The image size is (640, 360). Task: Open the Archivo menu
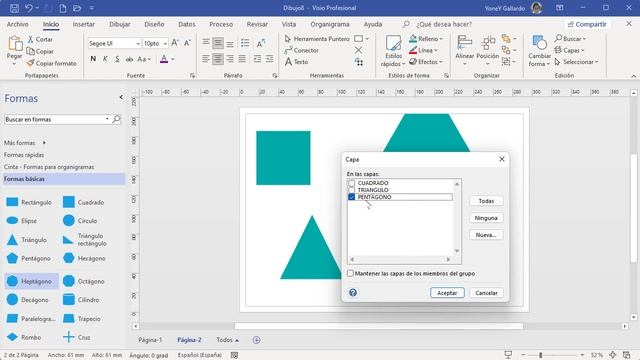[18, 24]
